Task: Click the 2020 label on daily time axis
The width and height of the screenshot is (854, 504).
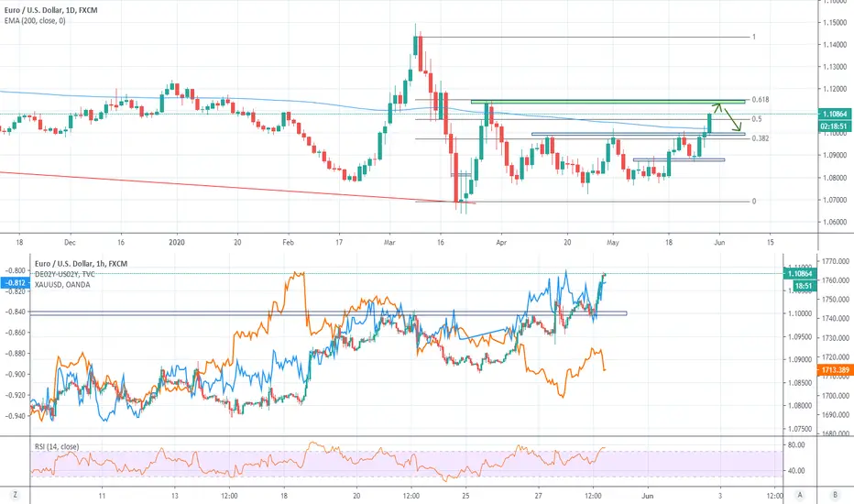Action: click(177, 243)
